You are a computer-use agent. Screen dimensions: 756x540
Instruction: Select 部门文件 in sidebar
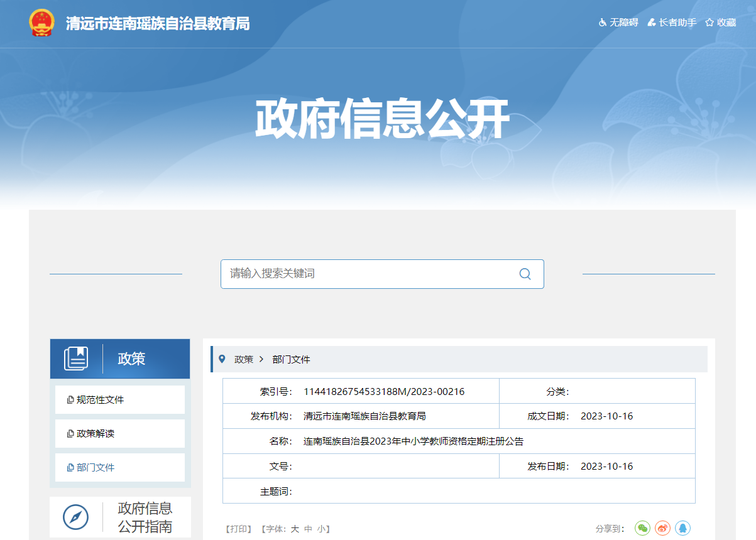pos(96,468)
